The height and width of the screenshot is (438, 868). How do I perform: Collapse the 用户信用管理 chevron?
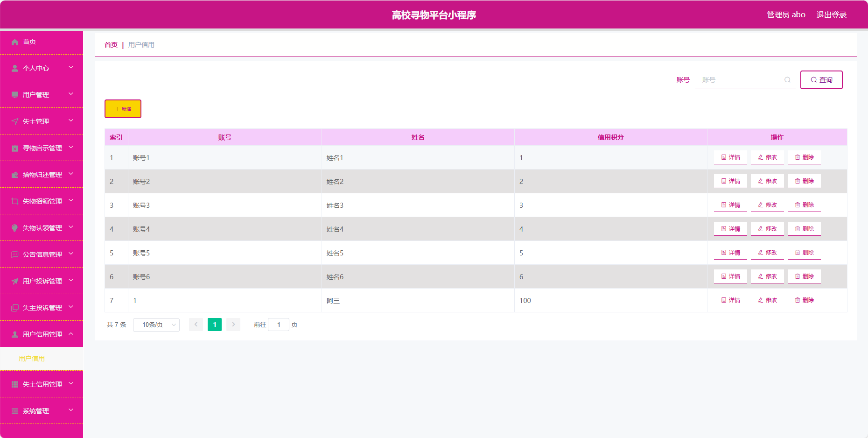point(71,334)
